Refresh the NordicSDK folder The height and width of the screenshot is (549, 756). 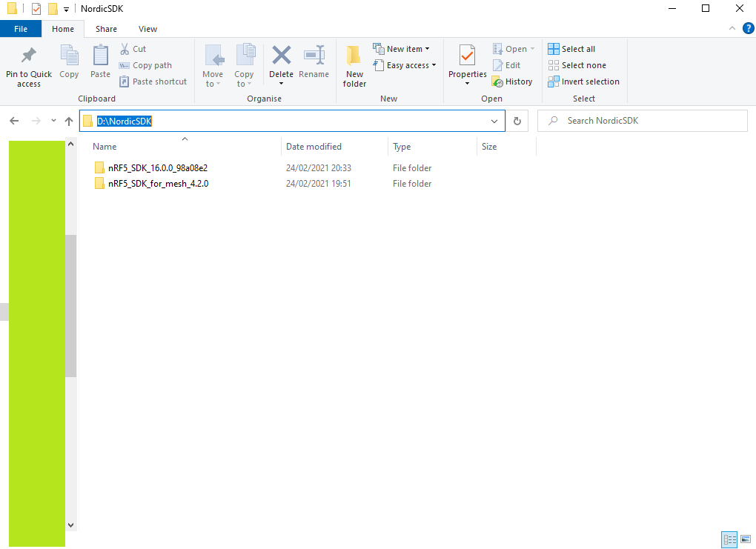click(x=517, y=121)
